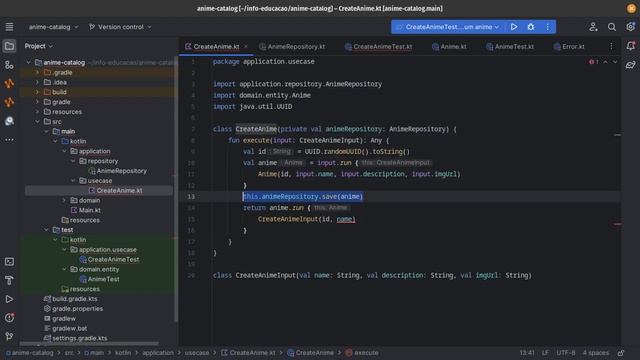This screenshot has height=360, width=640.
Task: Open the Gradle tool window
Action: tap(631, 65)
